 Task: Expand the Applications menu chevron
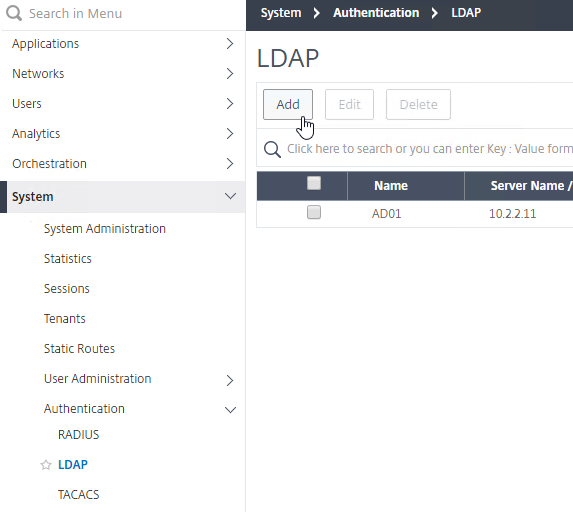click(229, 43)
